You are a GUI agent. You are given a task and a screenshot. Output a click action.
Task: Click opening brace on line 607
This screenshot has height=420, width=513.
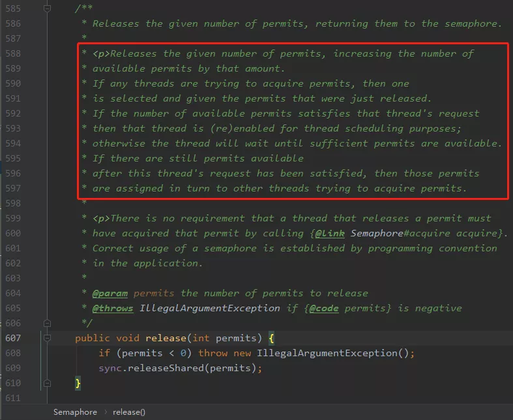(271, 338)
